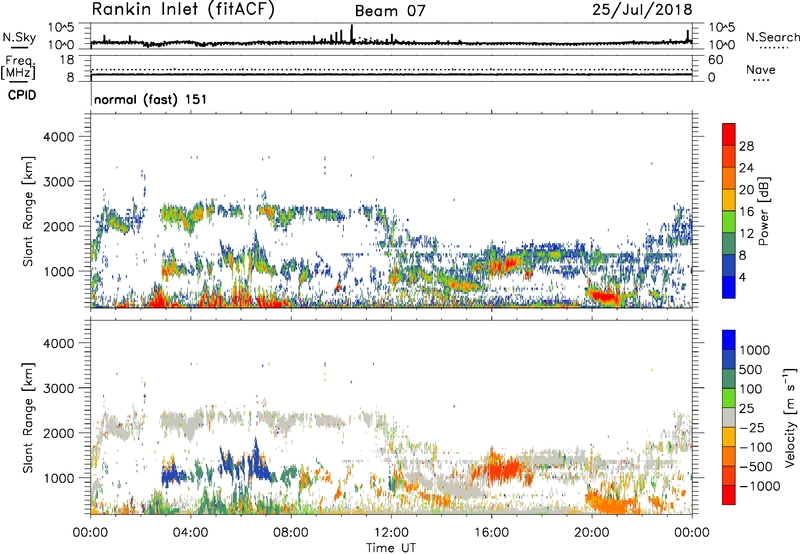The image size is (800, 554).
Task: Click the '-25' velocity colorbar tick
Action: point(752,428)
